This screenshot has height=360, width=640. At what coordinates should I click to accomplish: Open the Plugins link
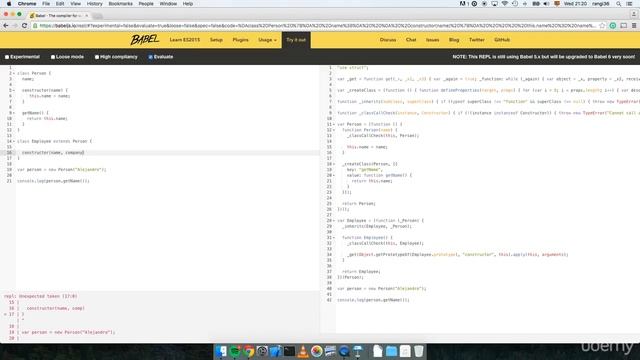coord(240,40)
